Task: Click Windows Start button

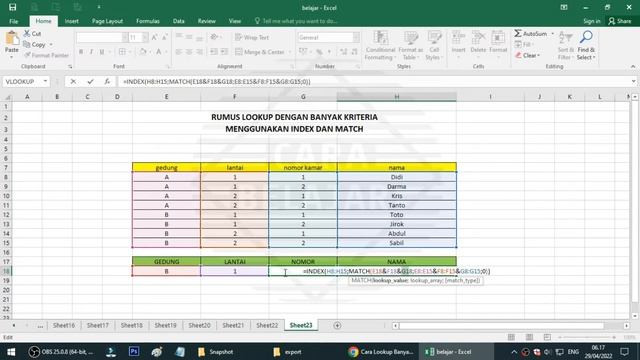Action: 11,351
